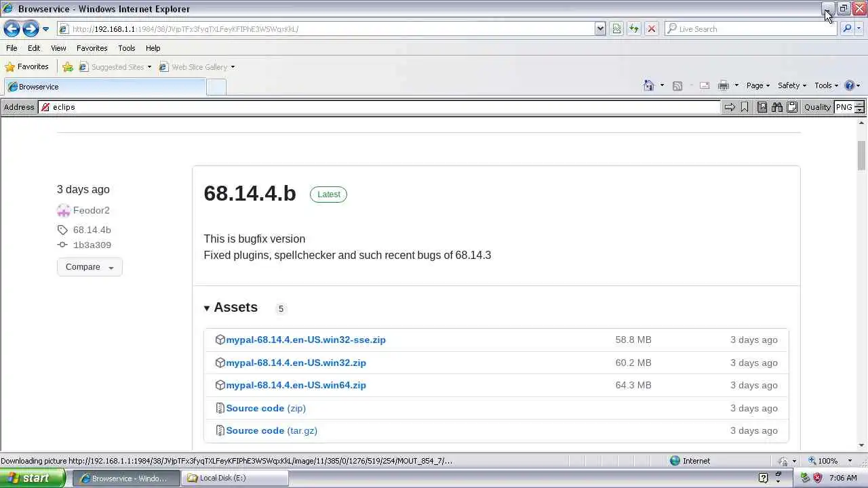Download Source code (tar.gz)
The width and height of the screenshot is (868, 488).
tap(271, 430)
